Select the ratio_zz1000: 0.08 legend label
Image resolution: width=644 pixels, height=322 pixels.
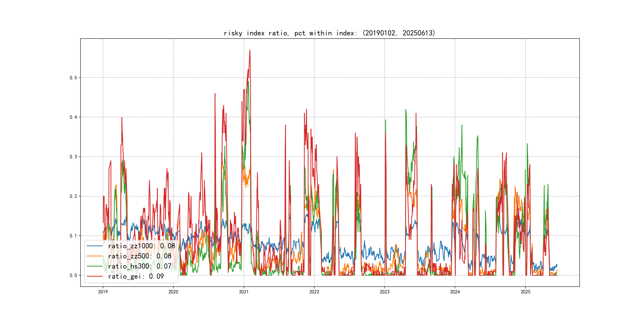pyautogui.click(x=142, y=246)
